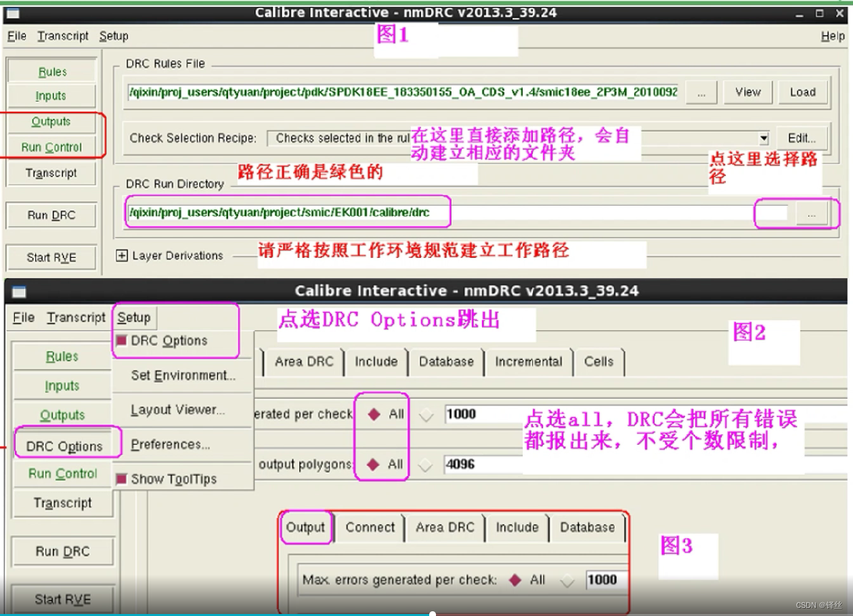
Task: Switch to Incremental tab
Action: pyautogui.click(x=529, y=361)
